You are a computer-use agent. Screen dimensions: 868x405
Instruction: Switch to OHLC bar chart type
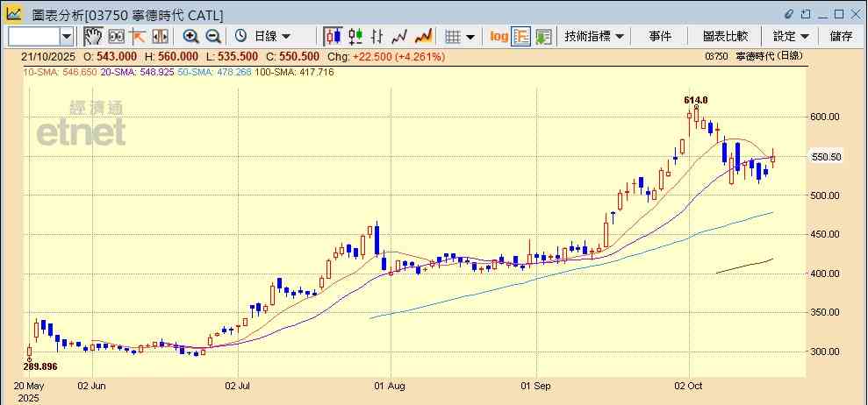pos(378,36)
